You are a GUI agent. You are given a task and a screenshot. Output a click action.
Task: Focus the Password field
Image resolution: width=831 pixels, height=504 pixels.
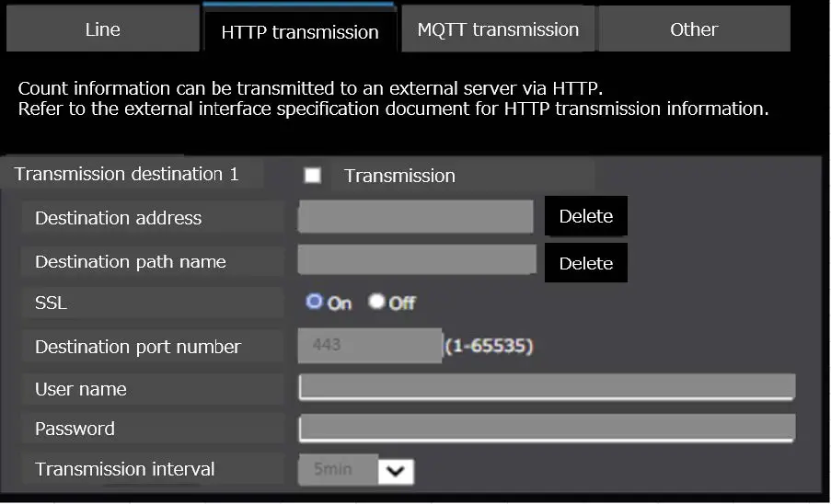coord(547,428)
